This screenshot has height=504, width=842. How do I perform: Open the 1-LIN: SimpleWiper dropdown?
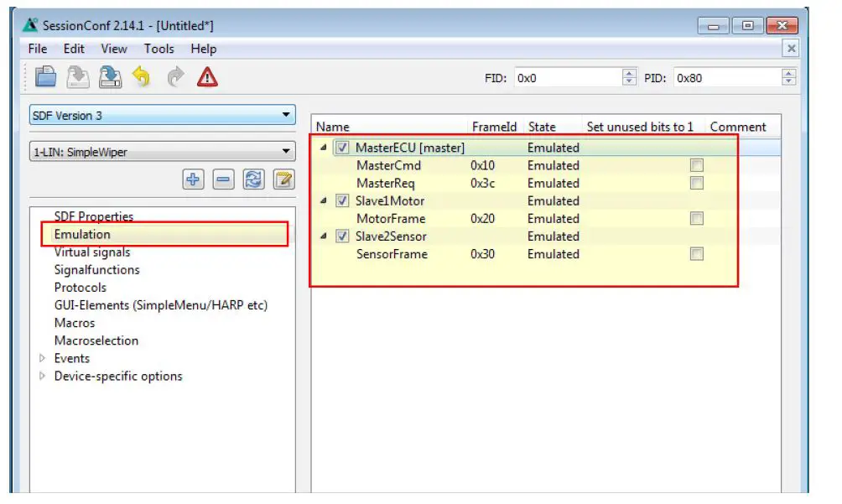(162, 152)
